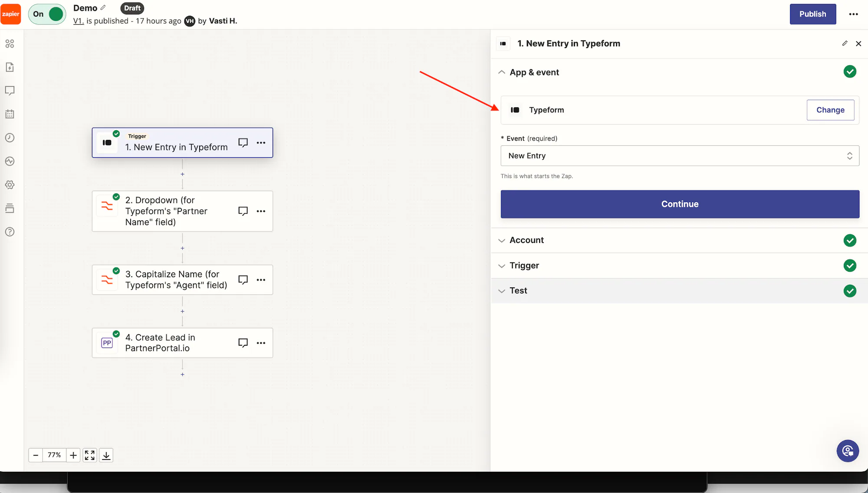Add step after Capitalize Name step

point(182,312)
